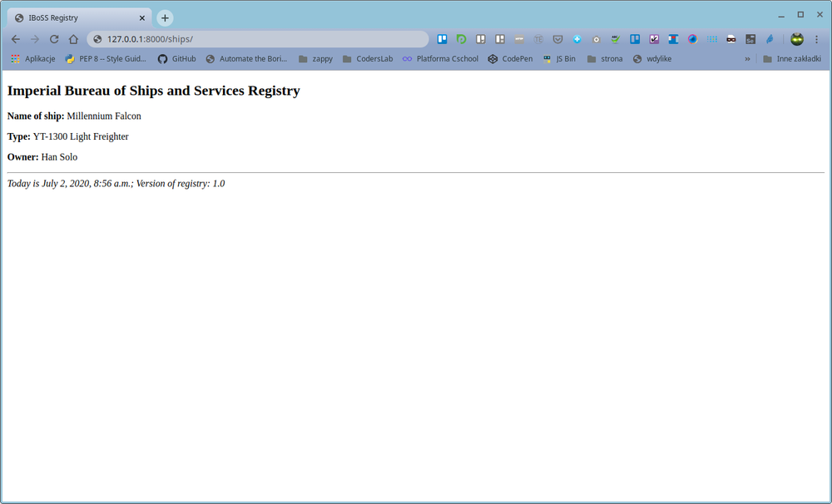The height and width of the screenshot is (504, 832).
Task: Open the first blue Trello extension
Action: tap(442, 39)
